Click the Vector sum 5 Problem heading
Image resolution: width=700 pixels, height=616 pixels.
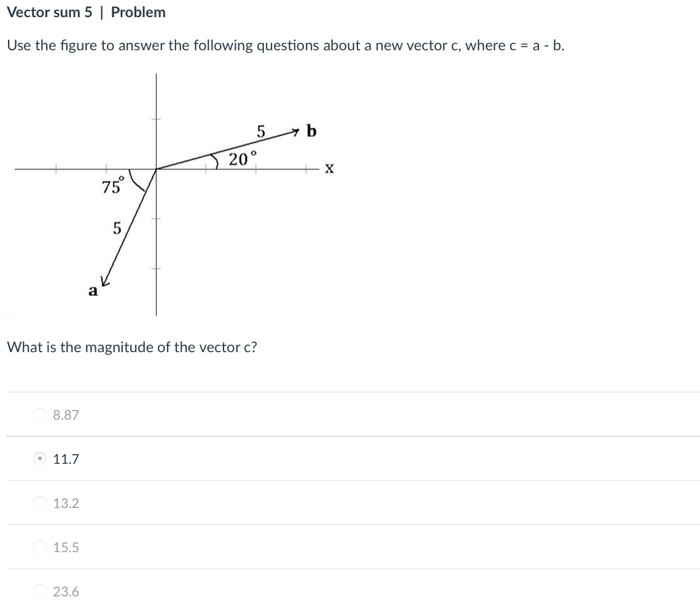pyautogui.click(x=85, y=12)
